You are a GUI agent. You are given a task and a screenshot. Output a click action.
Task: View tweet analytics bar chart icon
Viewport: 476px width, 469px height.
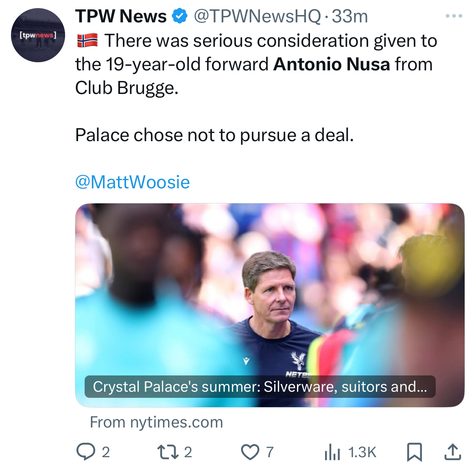[332, 452]
